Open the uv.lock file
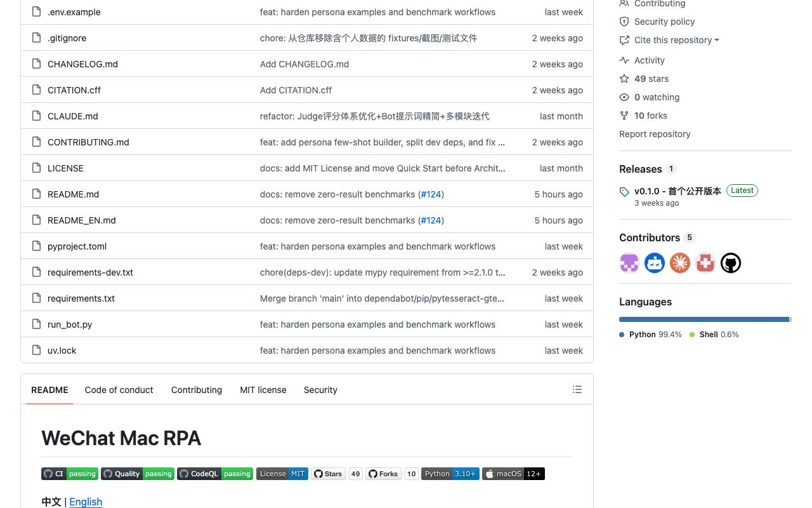Screen dimensions: 812x508 click(62, 351)
